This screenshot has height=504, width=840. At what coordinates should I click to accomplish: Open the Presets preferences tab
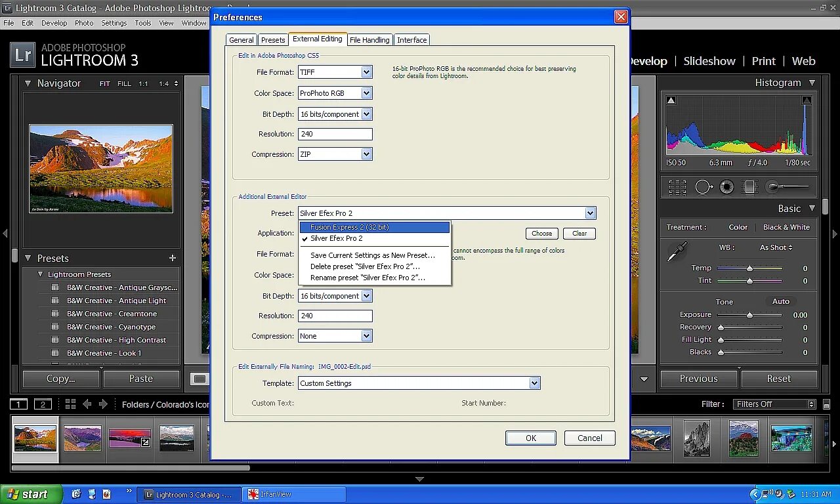coord(273,40)
